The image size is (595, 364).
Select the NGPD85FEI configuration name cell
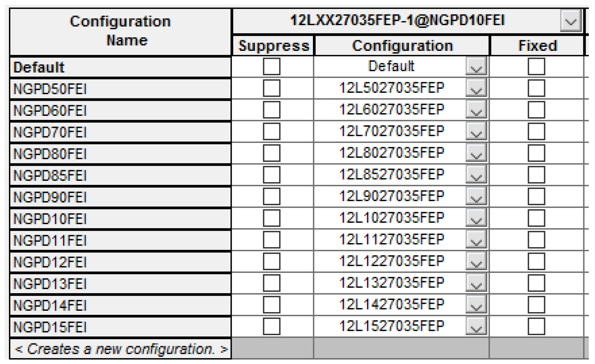(120, 176)
